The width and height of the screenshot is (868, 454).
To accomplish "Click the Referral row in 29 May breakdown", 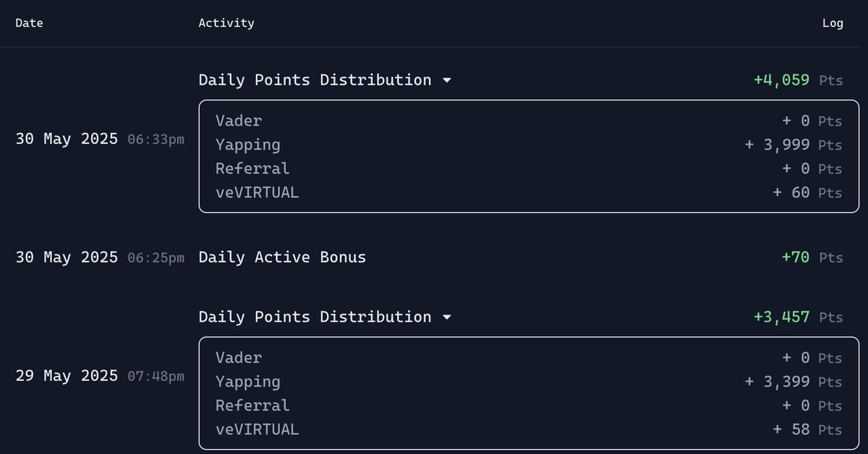I will click(x=529, y=406).
